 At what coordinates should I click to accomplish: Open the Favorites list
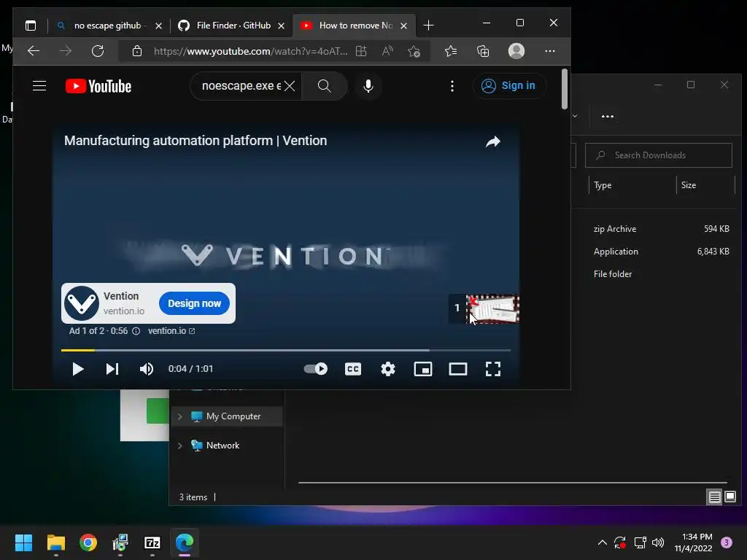[451, 51]
